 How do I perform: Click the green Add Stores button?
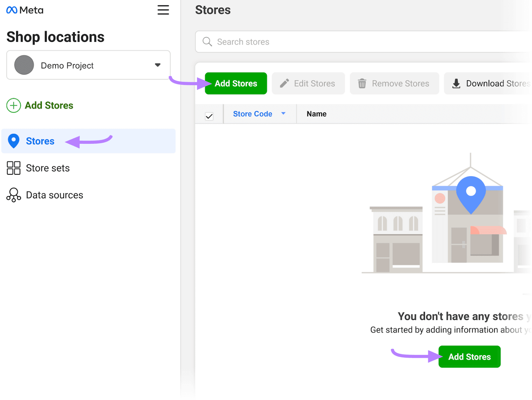click(236, 83)
